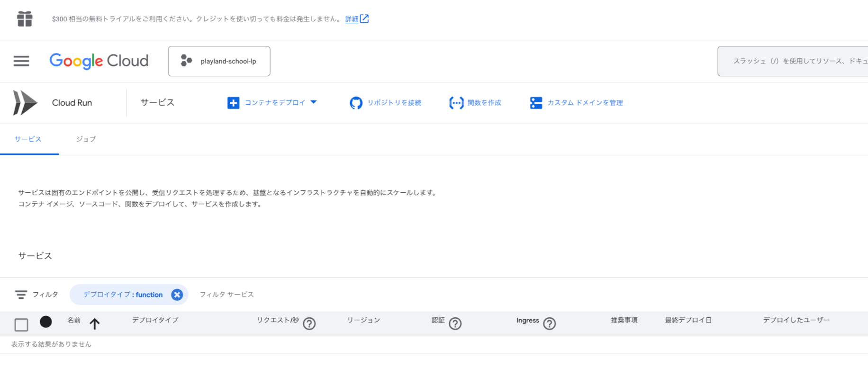Image resolution: width=868 pixels, height=385 pixels.
Task: Click the Cloud Run product icon
Action: point(25,103)
